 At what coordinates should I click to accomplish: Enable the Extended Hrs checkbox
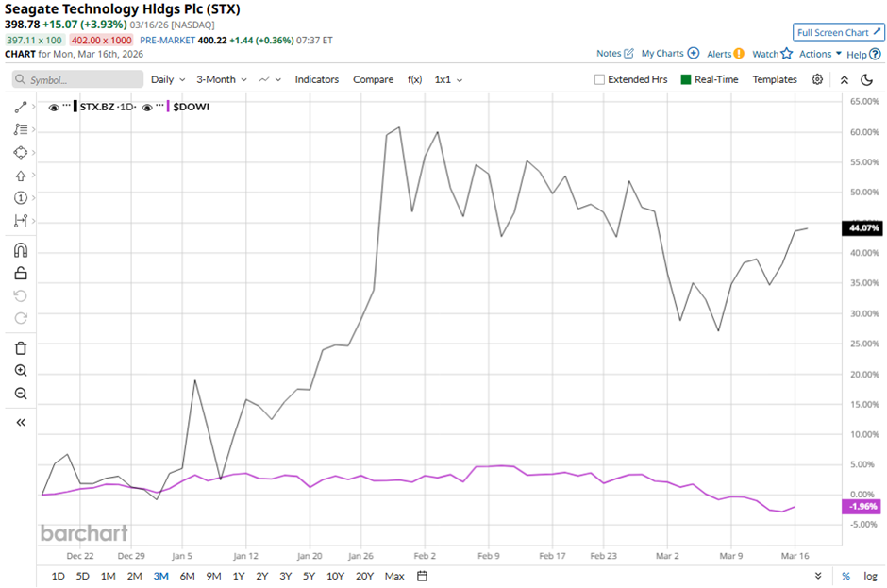click(x=599, y=80)
